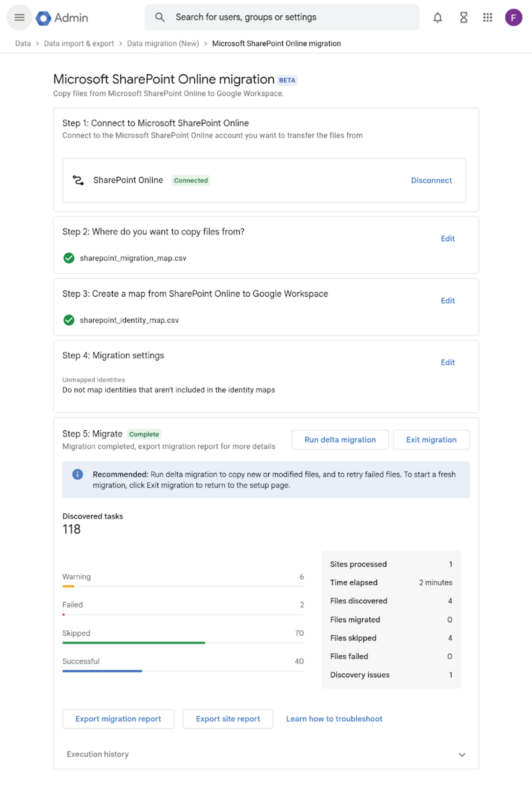Click Files skipped row
This screenshot has height=806, width=532.
click(391, 638)
